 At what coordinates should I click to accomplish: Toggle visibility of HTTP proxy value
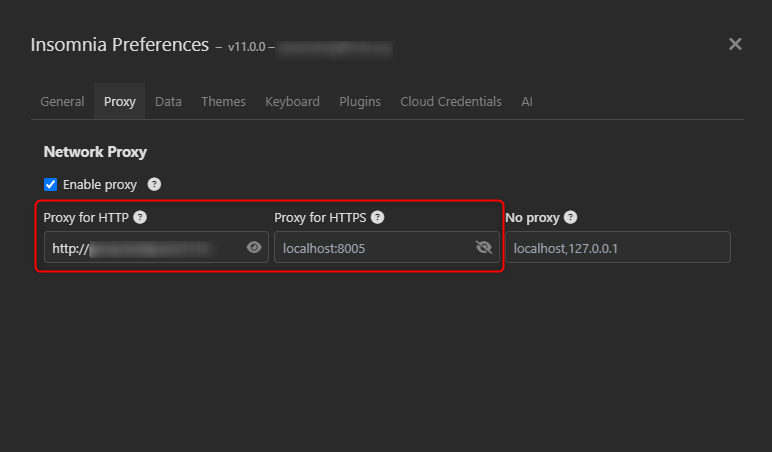(254, 247)
